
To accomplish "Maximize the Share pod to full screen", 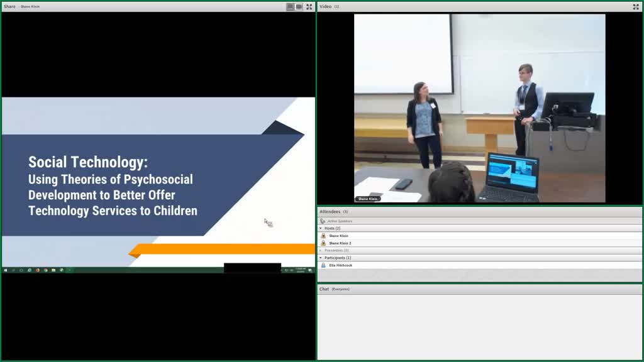I will point(309,6).
